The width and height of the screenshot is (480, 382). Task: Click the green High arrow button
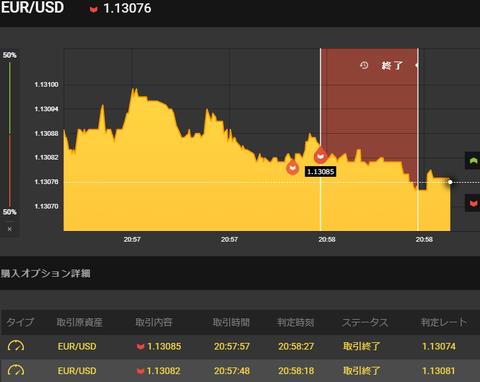point(473,161)
